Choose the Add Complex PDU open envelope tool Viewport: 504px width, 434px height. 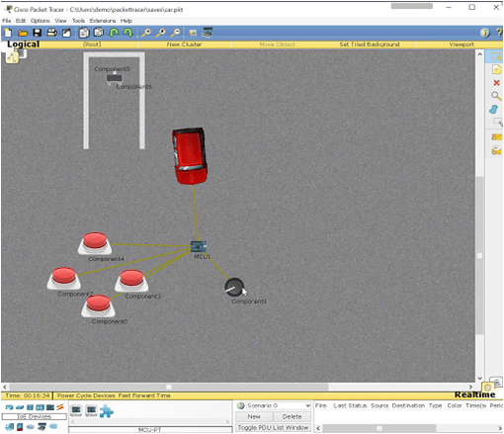[x=496, y=151]
